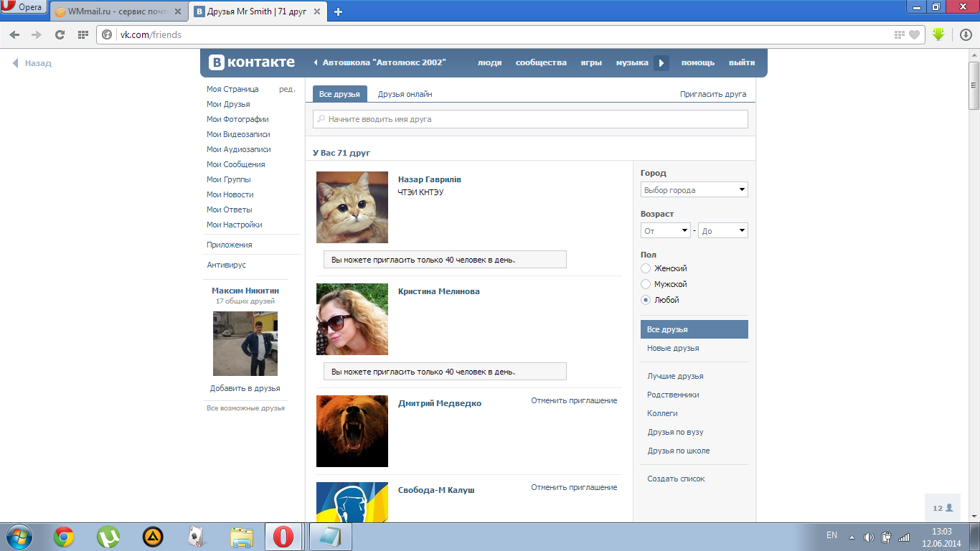Click the volume speaker tray icon
The image size is (980, 551).
(x=869, y=537)
